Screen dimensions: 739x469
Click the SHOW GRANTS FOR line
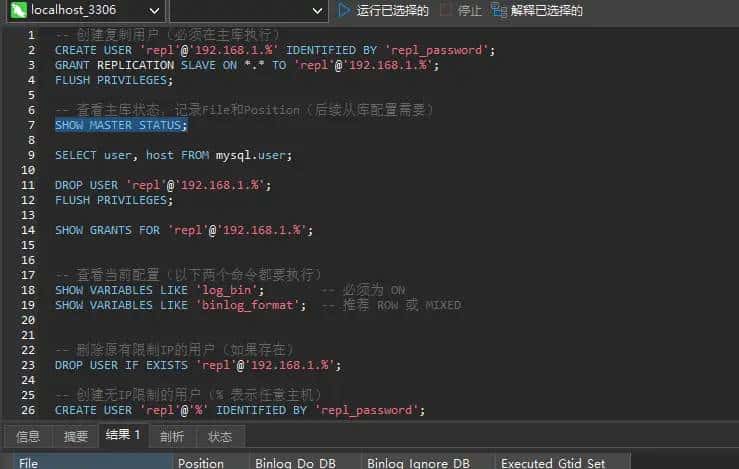[184, 230]
